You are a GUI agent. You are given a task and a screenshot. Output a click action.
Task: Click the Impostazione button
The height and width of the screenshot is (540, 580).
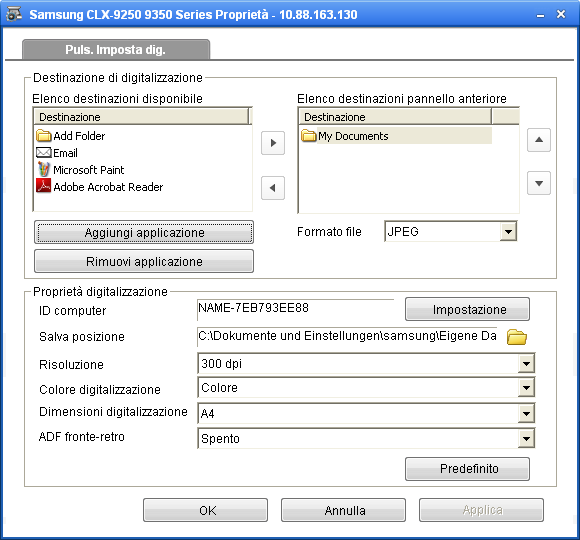(468, 309)
